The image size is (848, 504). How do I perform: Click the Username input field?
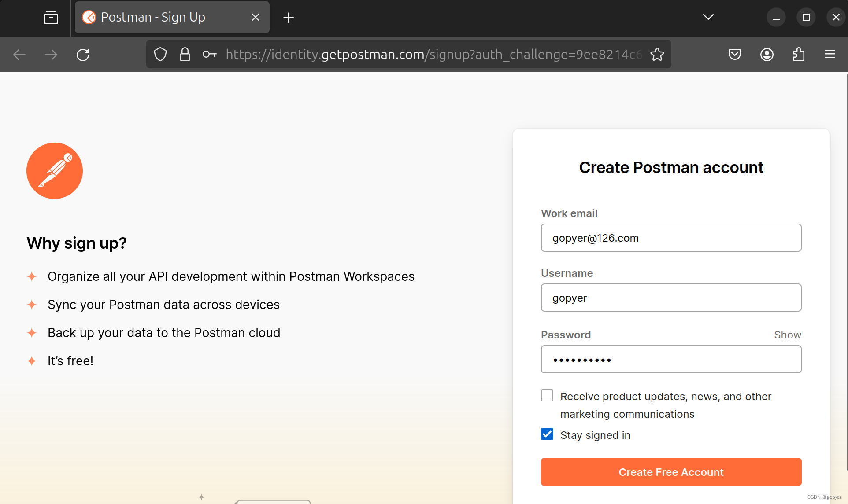click(x=671, y=298)
